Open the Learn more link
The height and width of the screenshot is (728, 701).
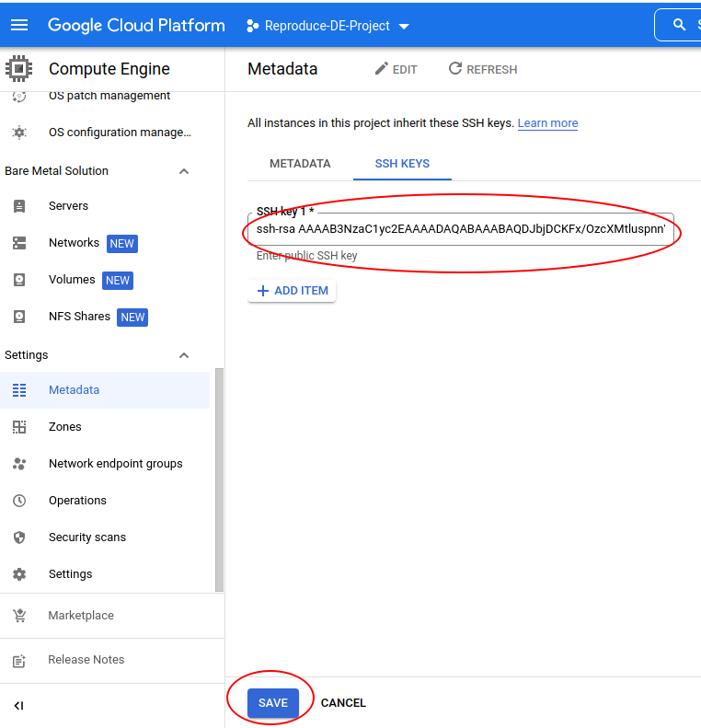(x=547, y=123)
